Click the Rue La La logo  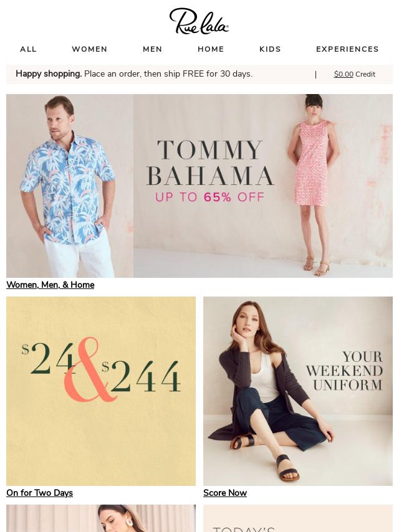point(199,21)
